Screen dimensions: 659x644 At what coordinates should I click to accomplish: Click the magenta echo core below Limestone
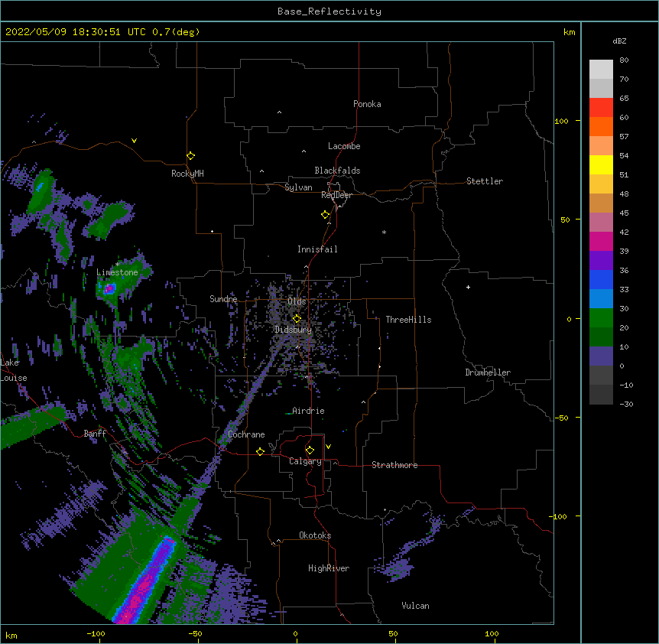tap(109, 288)
